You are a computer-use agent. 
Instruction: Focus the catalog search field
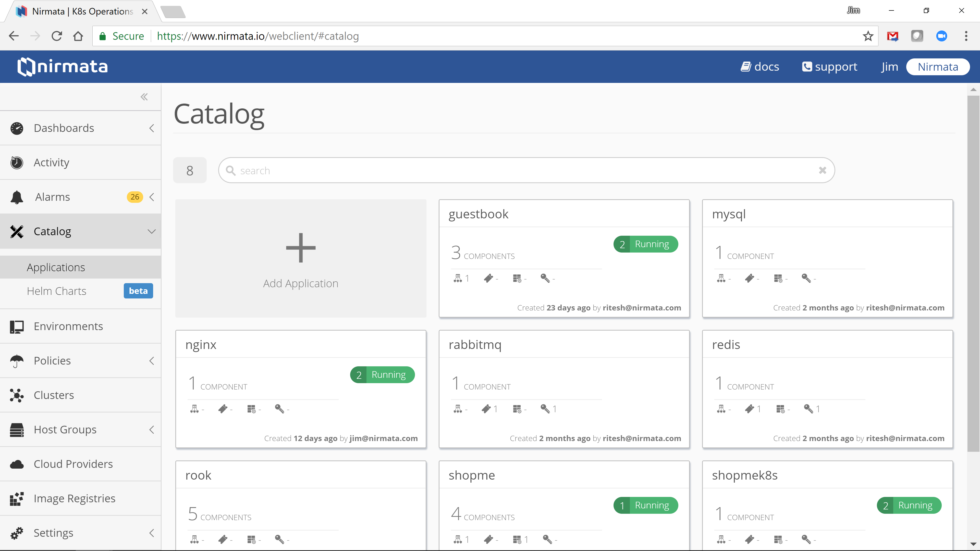[526, 170]
